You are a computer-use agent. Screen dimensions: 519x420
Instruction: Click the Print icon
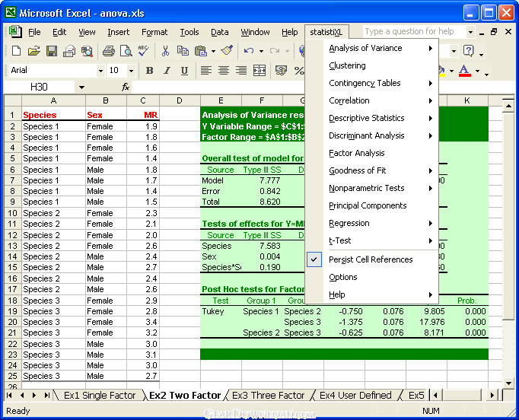click(108, 51)
